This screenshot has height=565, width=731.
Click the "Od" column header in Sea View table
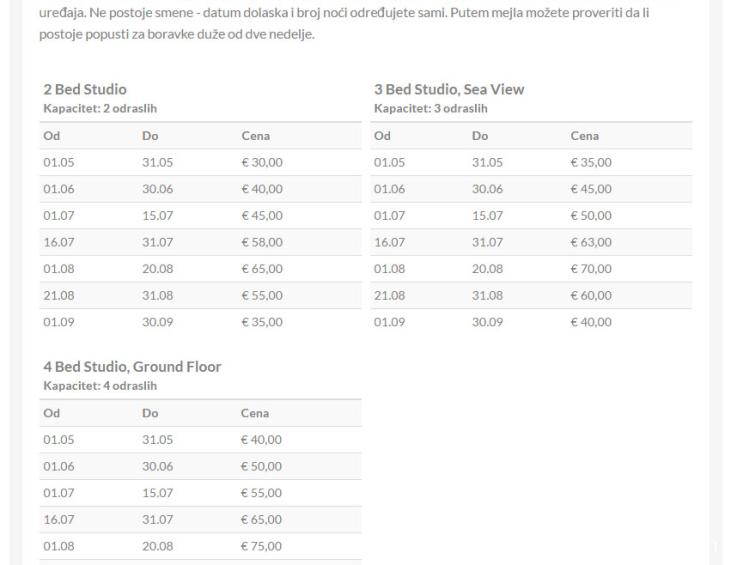click(x=381, y=136)
